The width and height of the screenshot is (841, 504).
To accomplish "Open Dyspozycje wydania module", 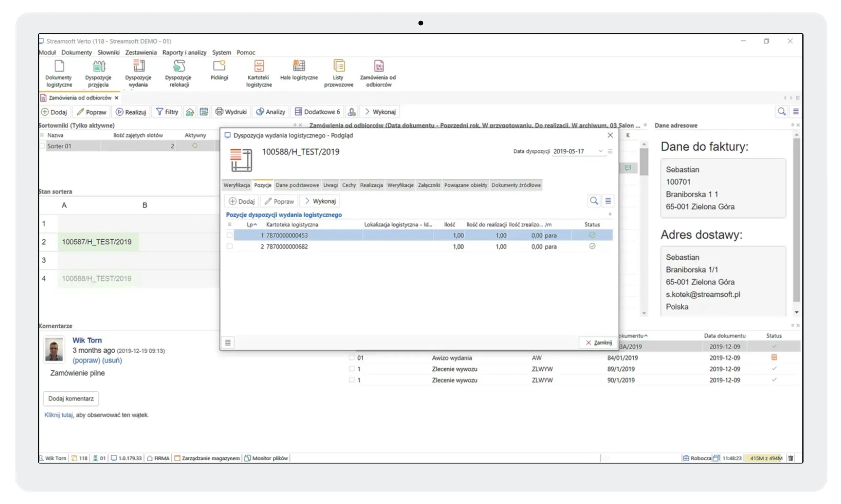I will 138,72.
